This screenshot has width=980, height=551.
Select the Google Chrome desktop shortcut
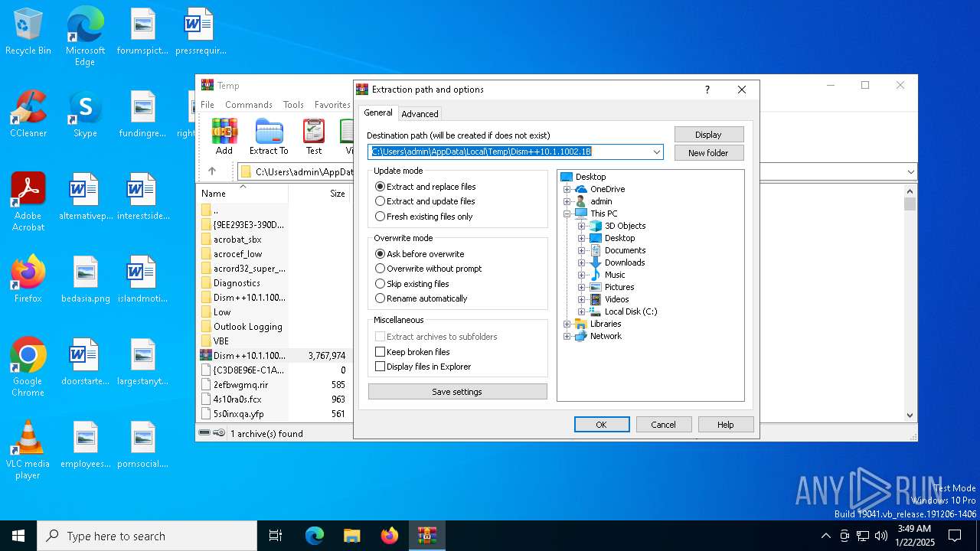[x=28, y=367]
